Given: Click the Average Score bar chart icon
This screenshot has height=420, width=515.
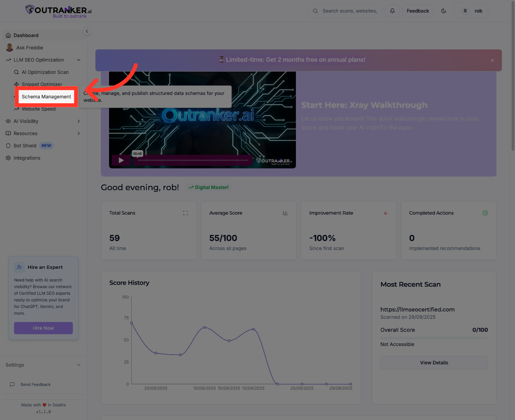Looking at the screenshot, I should click(x=285, y=213).
